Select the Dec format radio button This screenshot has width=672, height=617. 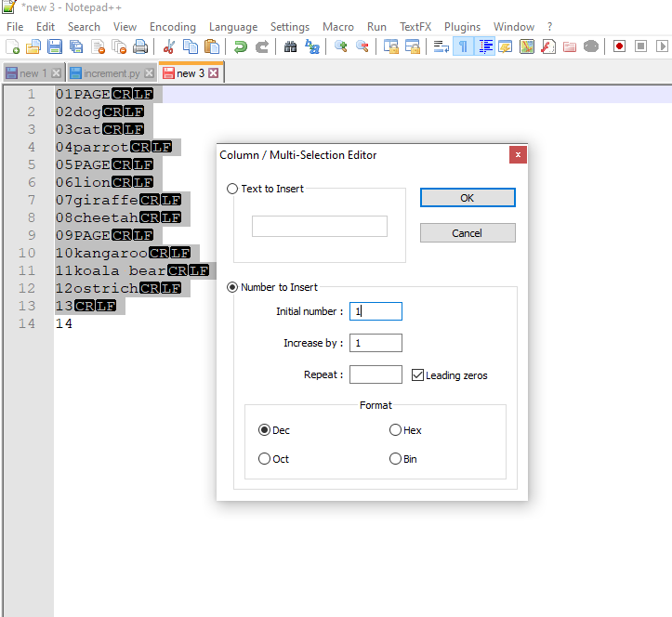pyautogui.click(x=264, y=429)
